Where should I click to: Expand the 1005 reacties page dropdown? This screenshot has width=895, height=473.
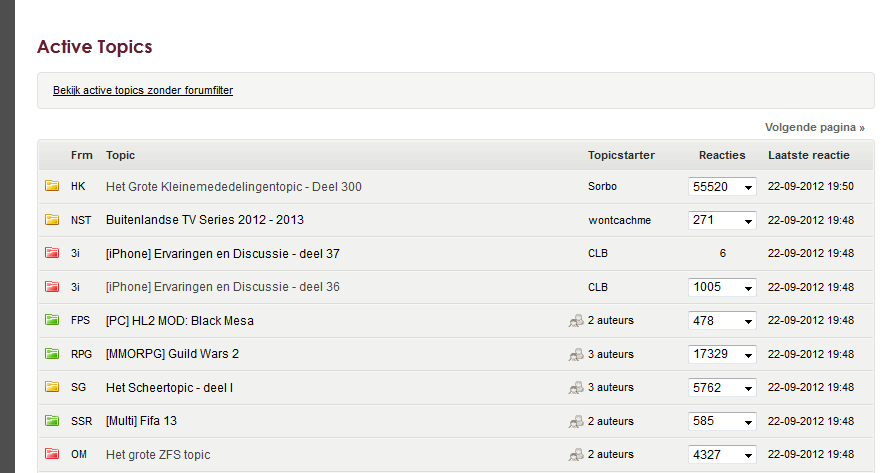[747, 287]
